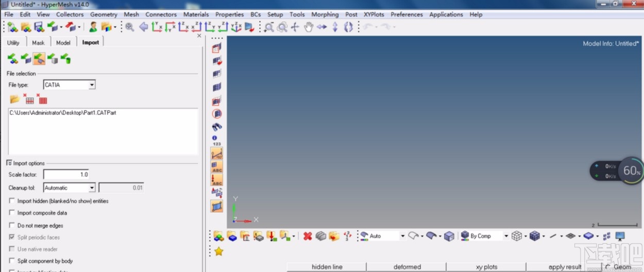Screen dimensions: 644x272
Task: Select the Import Solver Deck icon
Action: point(26,59)
